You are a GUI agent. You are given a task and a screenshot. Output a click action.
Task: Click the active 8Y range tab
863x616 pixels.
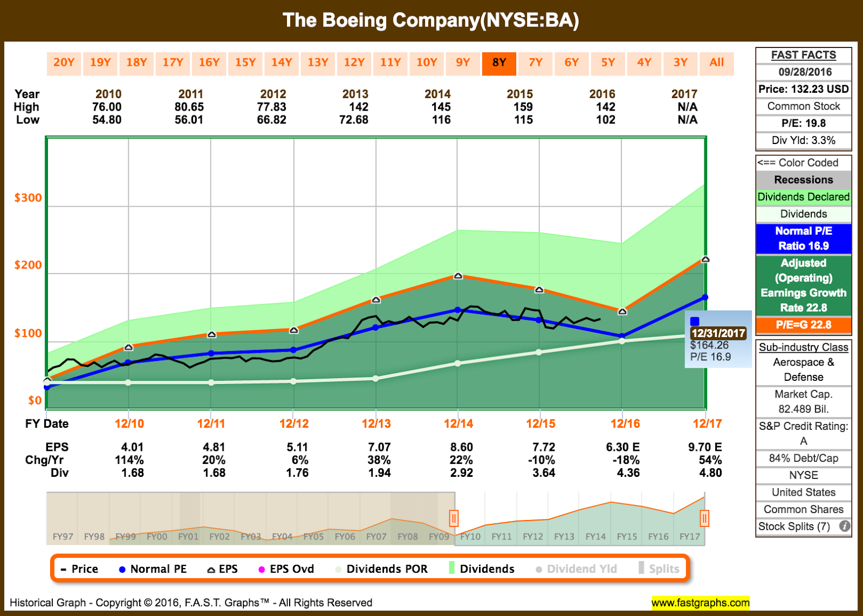click(499, 64)
